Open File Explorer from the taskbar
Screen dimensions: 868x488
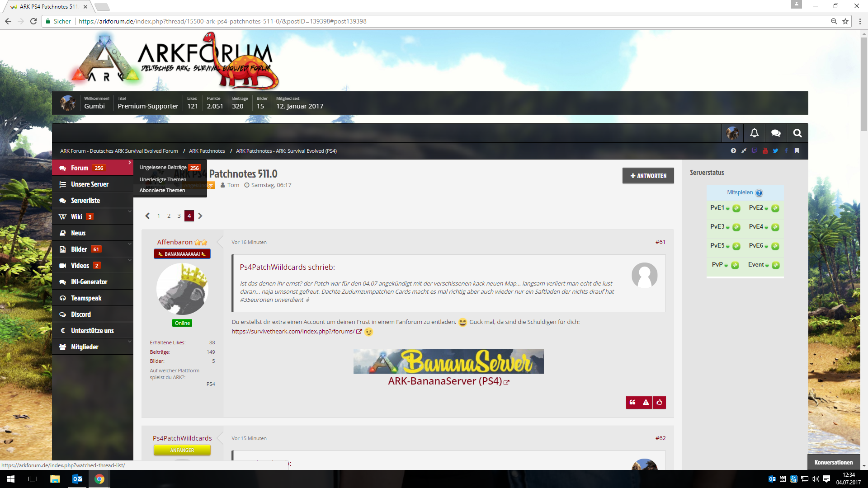[55, 479]
